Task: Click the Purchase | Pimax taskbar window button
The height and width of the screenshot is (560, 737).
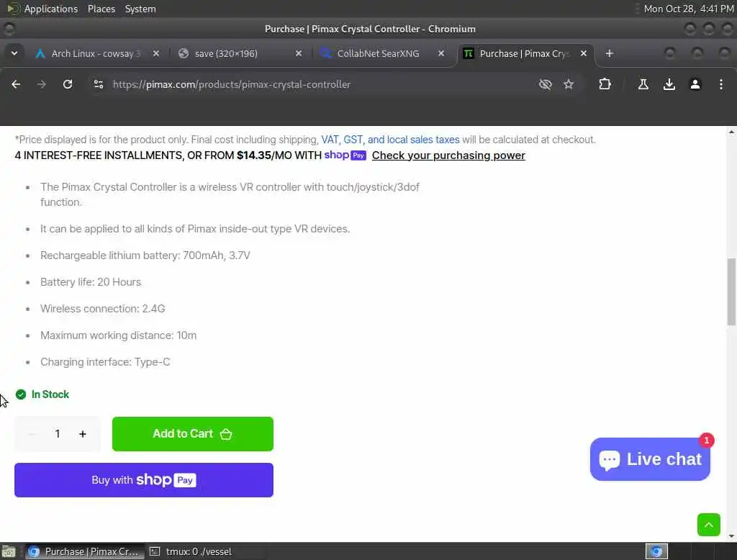Action: [x=83, y=551]
